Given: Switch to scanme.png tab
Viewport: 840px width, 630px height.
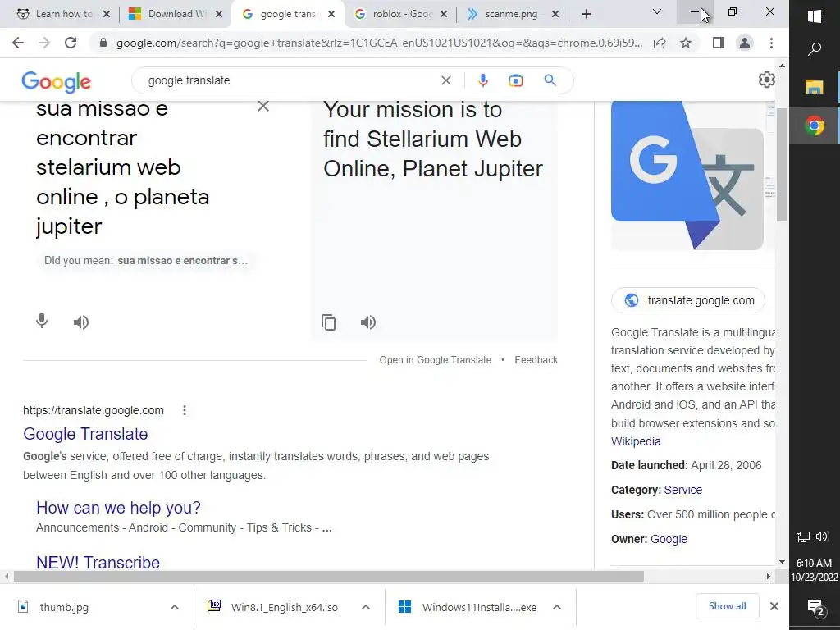Looking at the screenshot, I should 513,14.
